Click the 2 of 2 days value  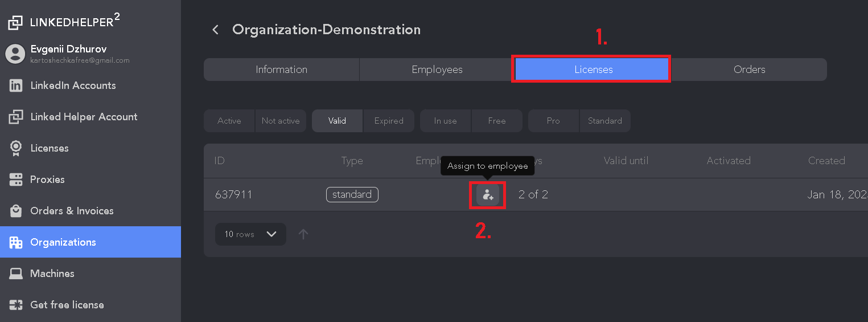pos(533,194)
